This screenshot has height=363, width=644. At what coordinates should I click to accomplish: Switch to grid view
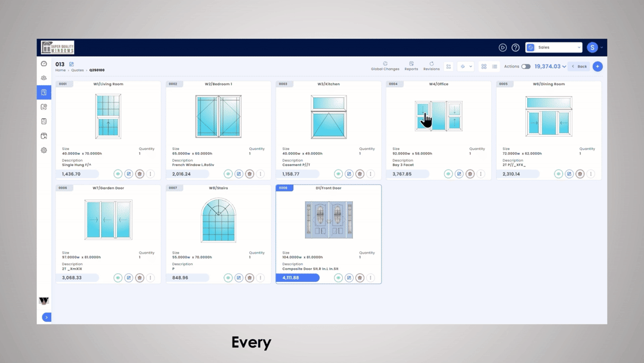[x=484, y=67]
